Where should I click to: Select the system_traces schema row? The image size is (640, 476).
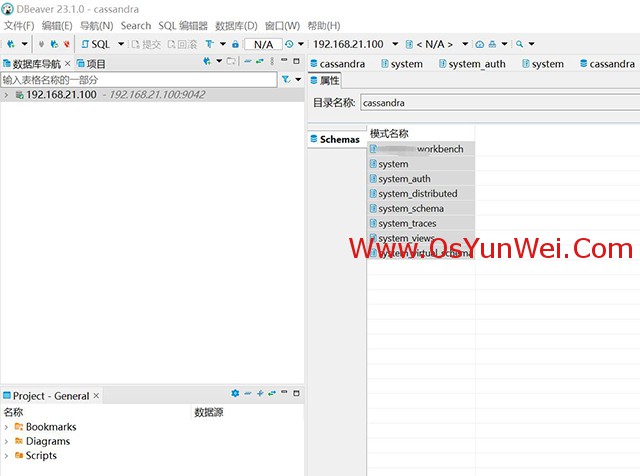click(x=421, y=223)
